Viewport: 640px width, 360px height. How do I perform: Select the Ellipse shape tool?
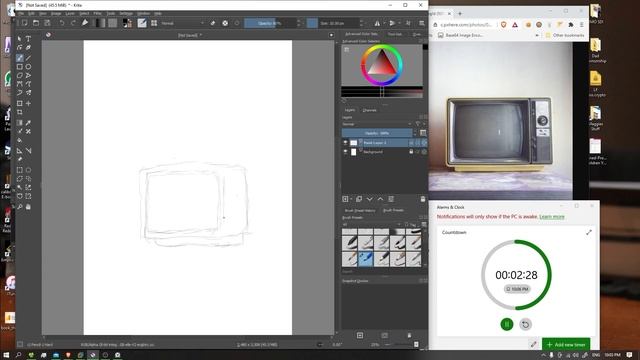28,67
